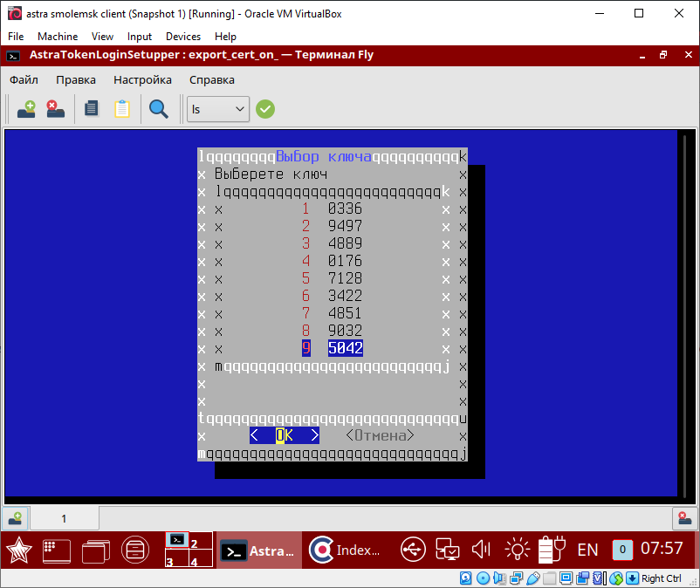The image size is (700, 588).
Task: Open the applications grid panel icon
Action: (57, 551)
